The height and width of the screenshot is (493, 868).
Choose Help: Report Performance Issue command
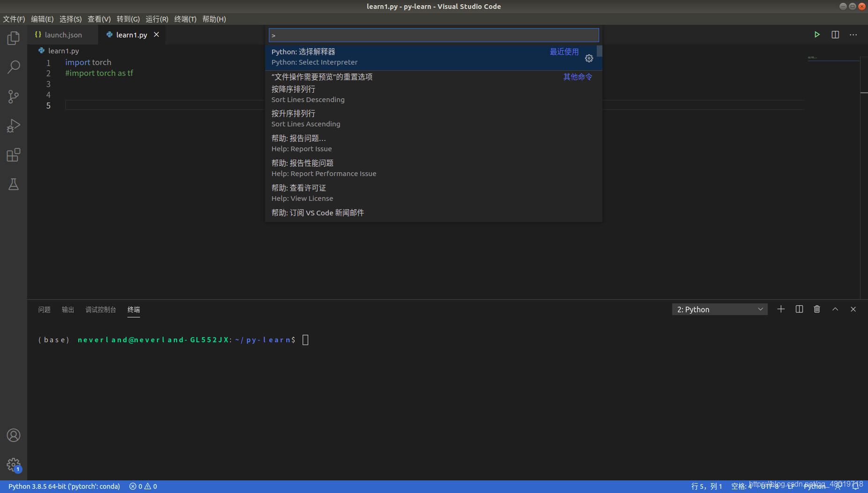[433, 168]
